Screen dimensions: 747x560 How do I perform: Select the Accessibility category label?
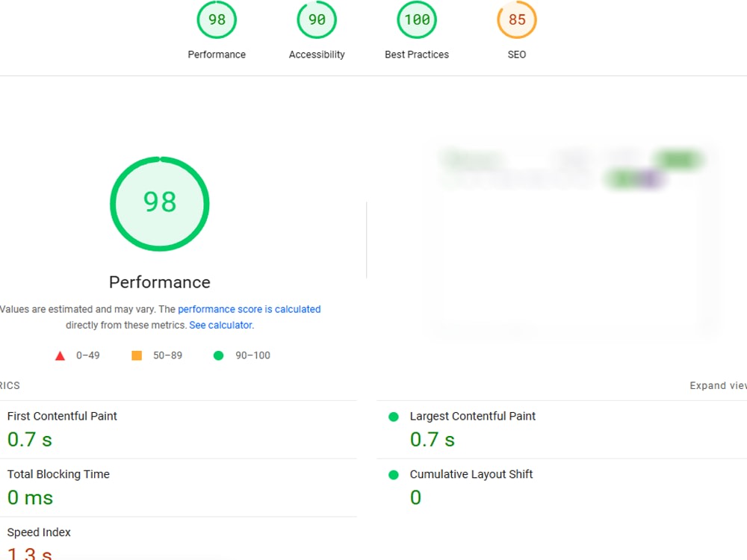pos(317,55)
